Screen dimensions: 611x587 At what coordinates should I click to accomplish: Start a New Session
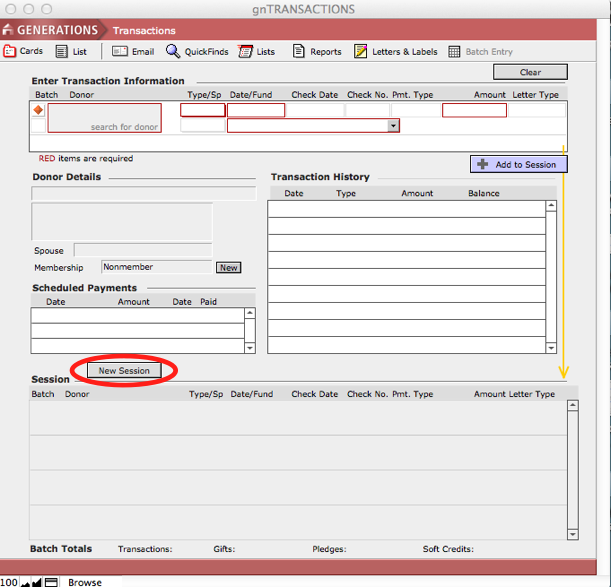point(124,371)
